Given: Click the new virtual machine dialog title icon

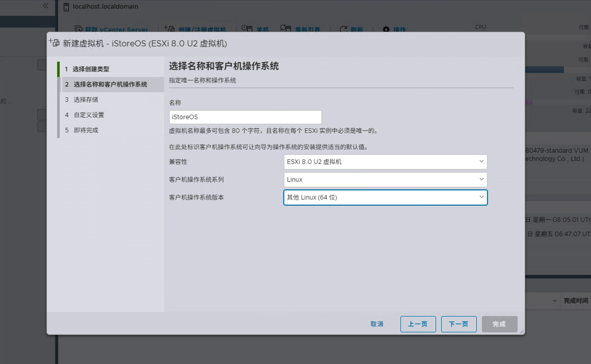Looking at the screenshot, I should [x=54, y=43].
